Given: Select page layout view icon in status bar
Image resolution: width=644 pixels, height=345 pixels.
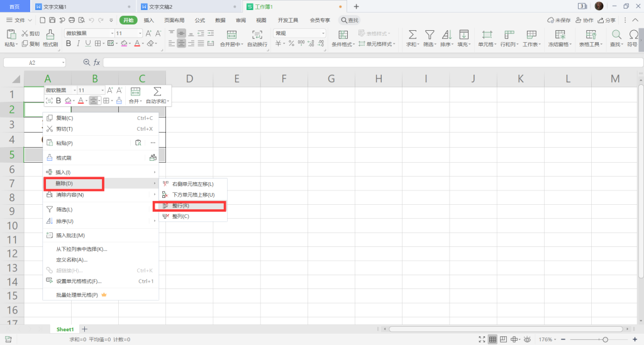Looking at the screenshot, I should coord(503,340).
